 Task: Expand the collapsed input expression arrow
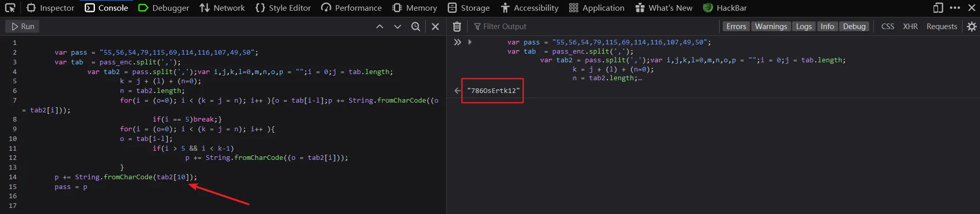pos(470,42)
